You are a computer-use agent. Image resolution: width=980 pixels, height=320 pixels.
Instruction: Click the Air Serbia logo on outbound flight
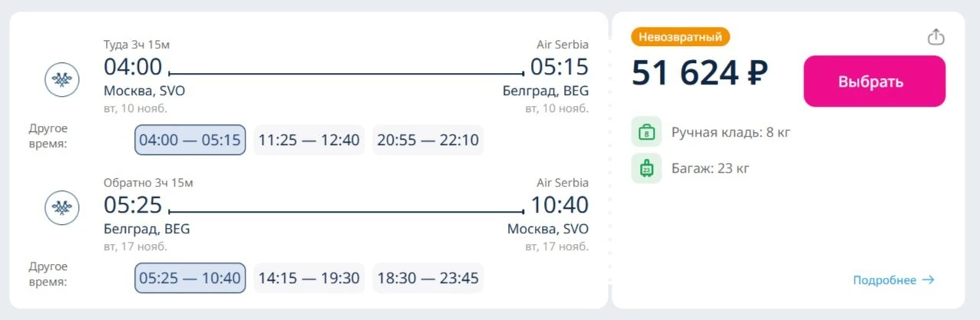(x=62, y=79)
